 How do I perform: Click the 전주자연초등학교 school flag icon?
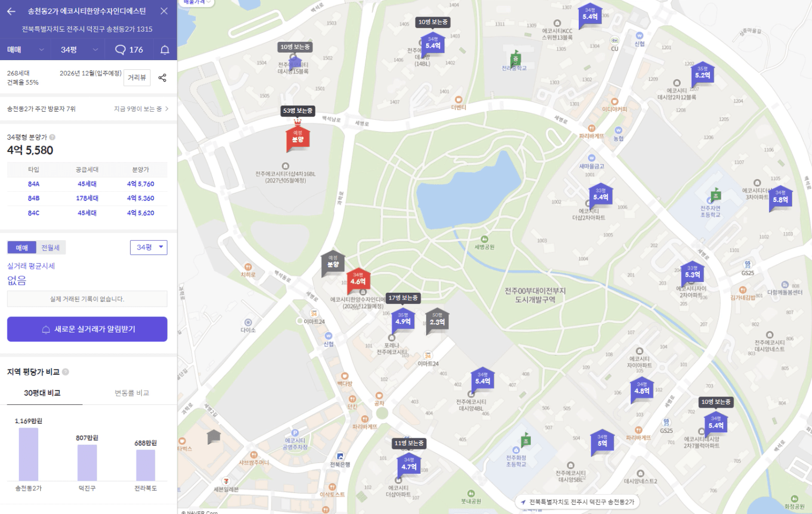pyautogui.click(x=715, y=195)
